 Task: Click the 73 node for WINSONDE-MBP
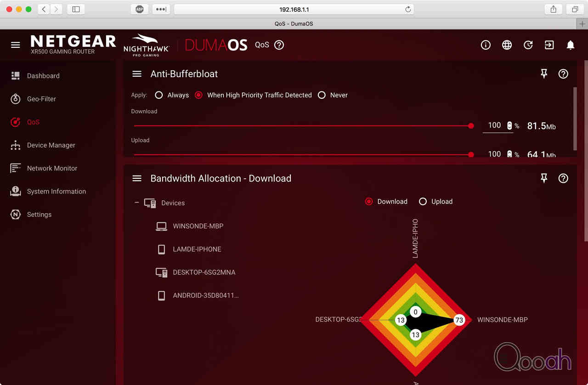[x=459, y=320]
